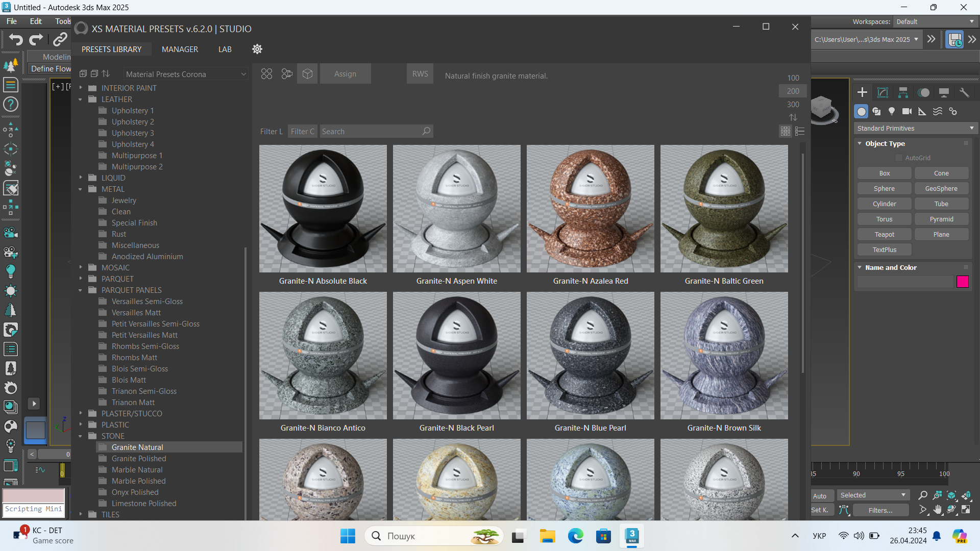Open the Create tab plus icon

(x=862, y=92)
